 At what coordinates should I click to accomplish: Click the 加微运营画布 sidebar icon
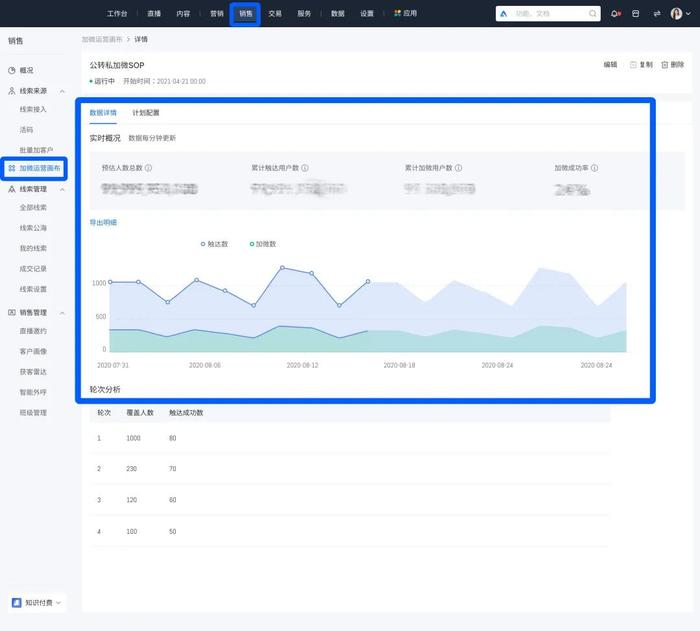(x=12, y=168)
